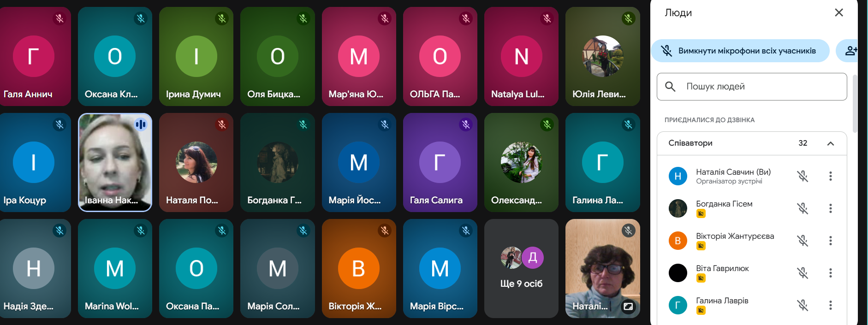Toggle microphone for Наталія Савчин in list
Screen dimensions: 868x325
coord(803,176)
